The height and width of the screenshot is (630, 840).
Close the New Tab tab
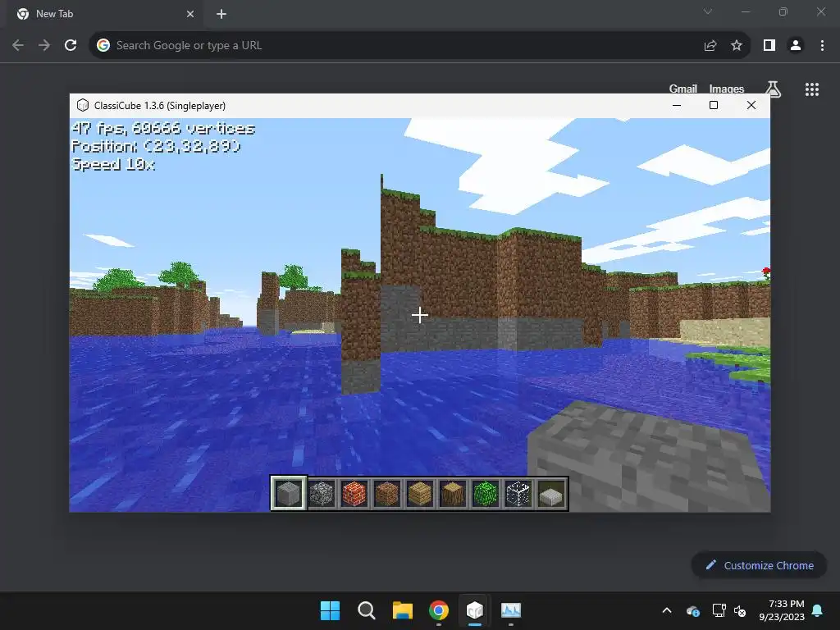[x=190, y=14]
